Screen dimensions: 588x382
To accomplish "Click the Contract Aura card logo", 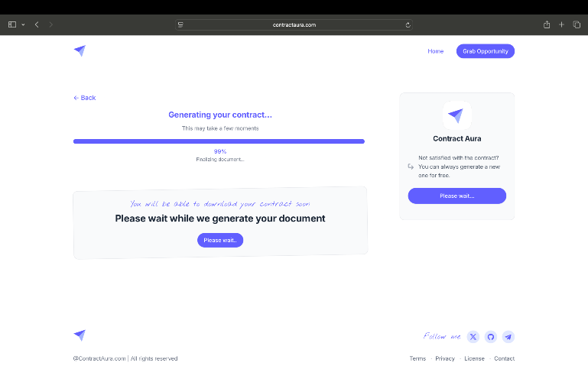I will click(x=456, y=115).
